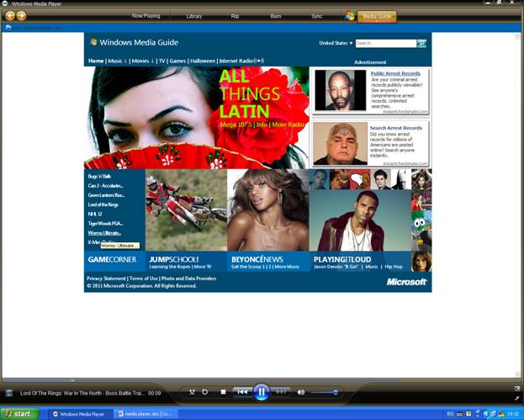
Task: Expand the Music menu arrow in navigation
Action: coord(125,61)
